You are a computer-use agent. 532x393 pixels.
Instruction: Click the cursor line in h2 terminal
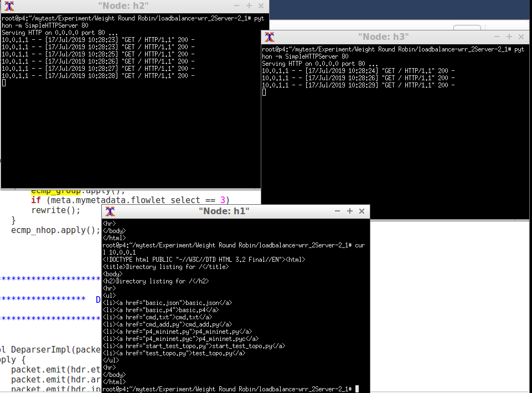(4, 83)
